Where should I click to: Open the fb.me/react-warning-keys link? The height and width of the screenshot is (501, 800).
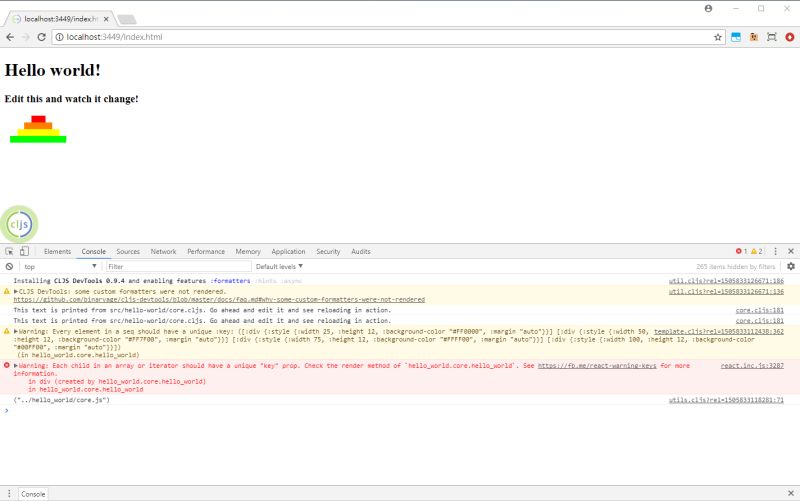pyautogui.click(x=597, y=365)
